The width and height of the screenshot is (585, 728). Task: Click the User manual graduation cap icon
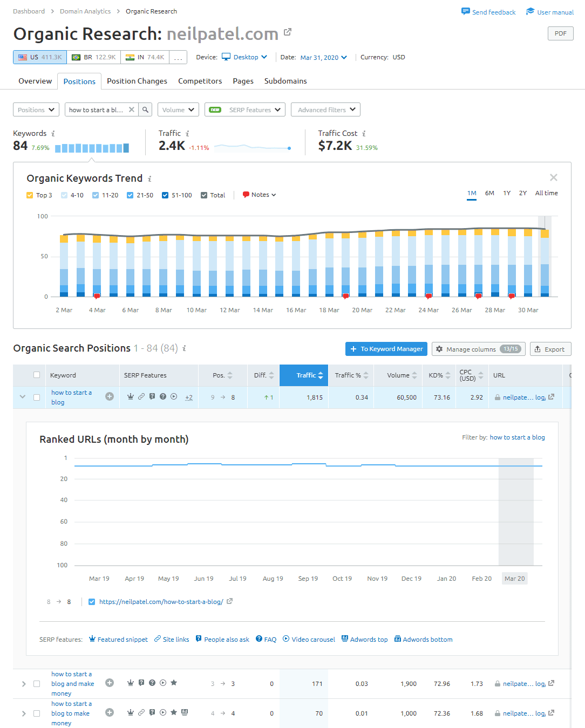530,11
